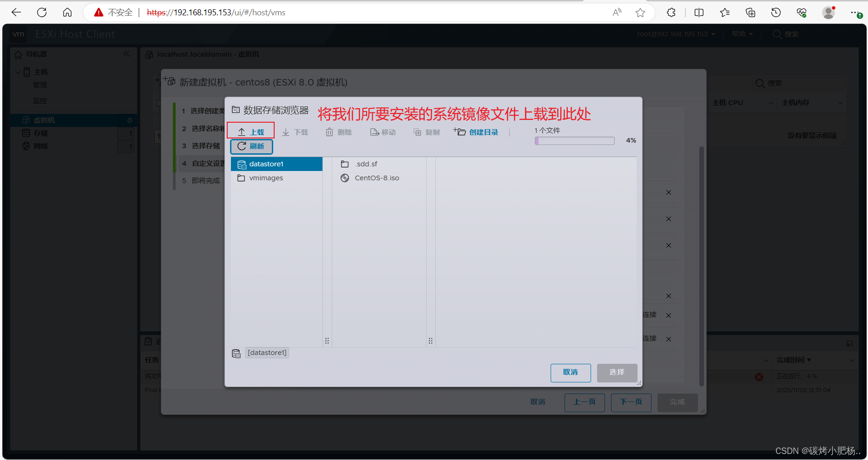The height and width of the screenshot is (460, 868).
Task: Refresh the datastore browser (刷新)
Action: [251, 146]
